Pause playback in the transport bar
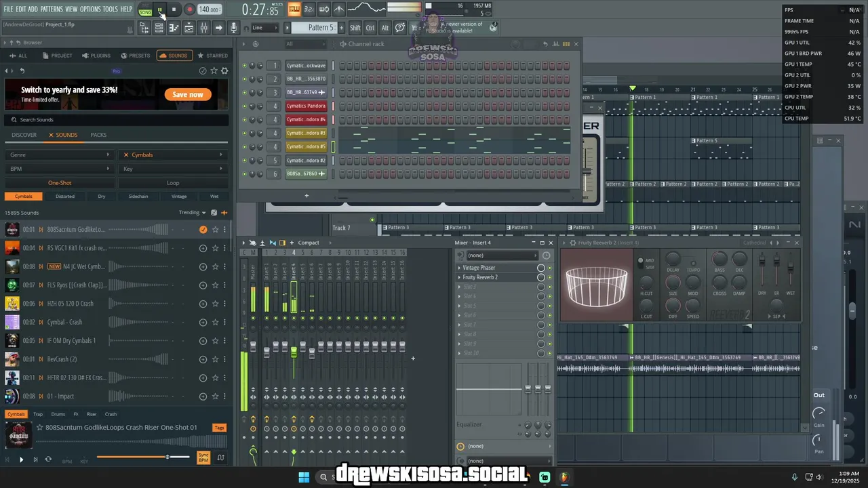This screenshot has height=488, width=868. pos(160,9)
